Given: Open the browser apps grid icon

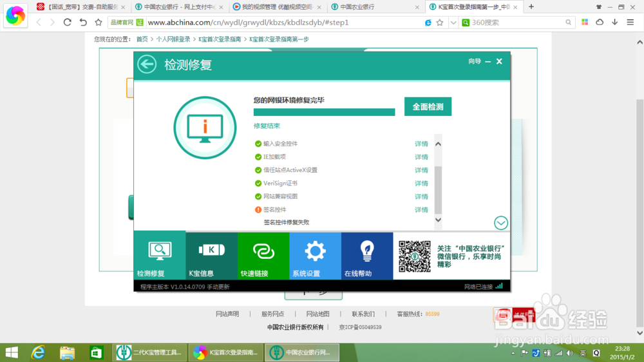Looking at the screenshot, I should tap(585, 22).
